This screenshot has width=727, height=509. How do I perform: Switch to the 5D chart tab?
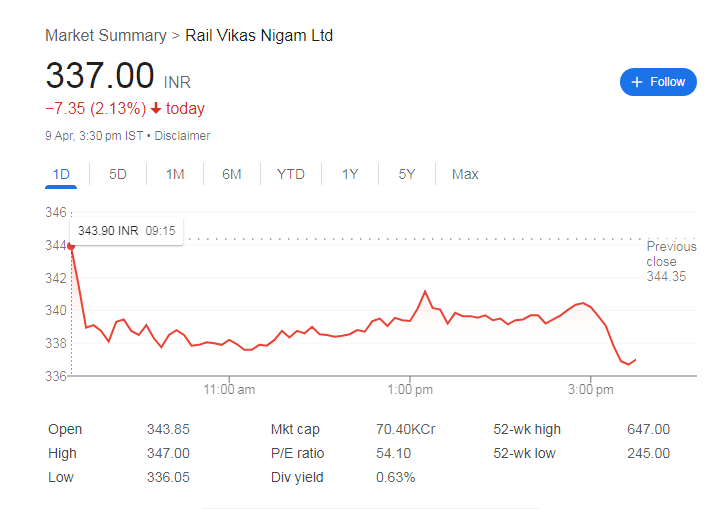118,174
